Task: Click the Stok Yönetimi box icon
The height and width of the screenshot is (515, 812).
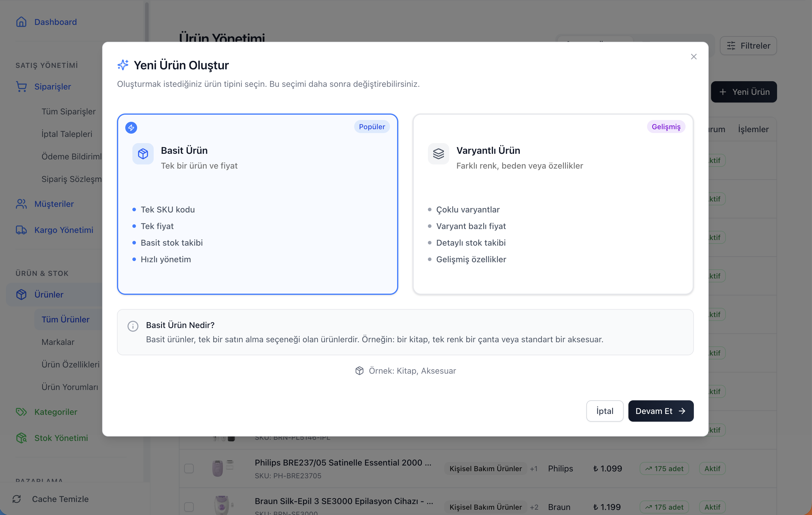Action: 21,438
